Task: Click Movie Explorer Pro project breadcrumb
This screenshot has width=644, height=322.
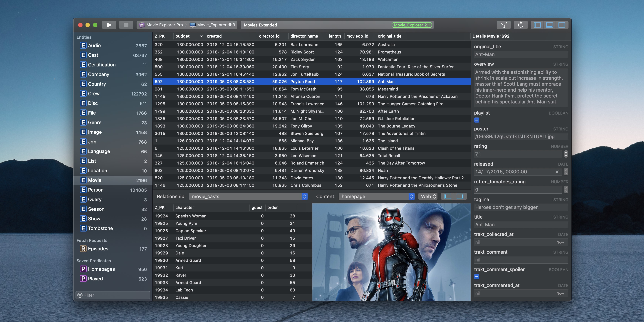Action: pos(161,25)
